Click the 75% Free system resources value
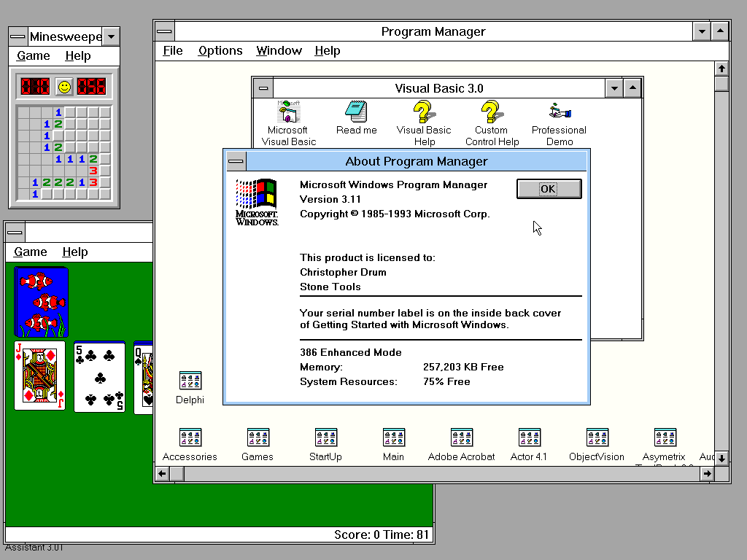This screenshot has width=747, height=560. coord(446,382)
